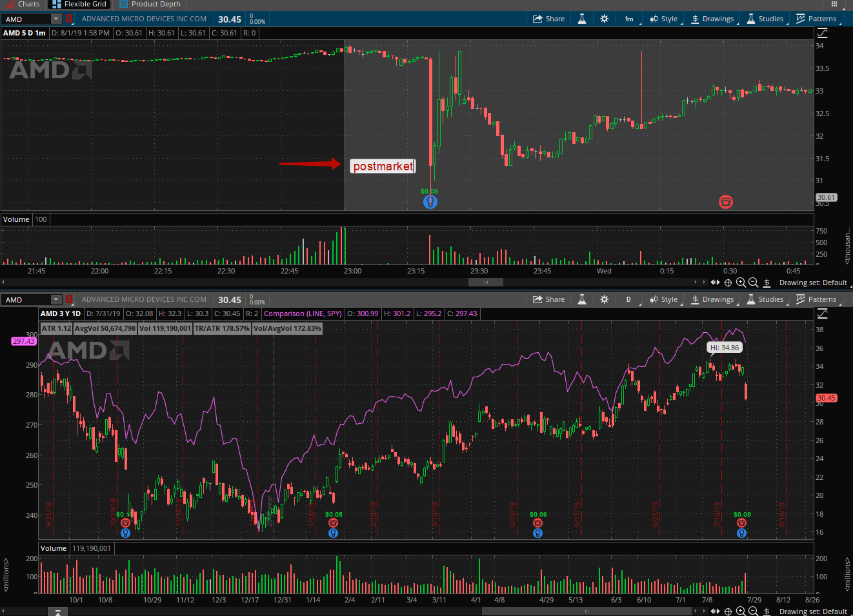This screenshot has height=616, width=853.
Task: Click the expansion-area arrows icon below lower chart
Action: 715,611
